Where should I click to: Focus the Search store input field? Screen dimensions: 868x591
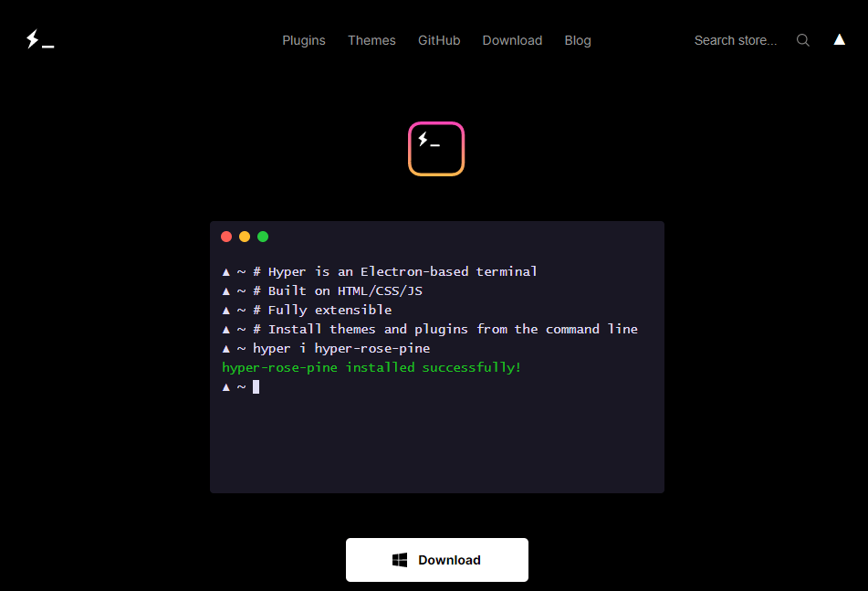[x=736, y=40]
